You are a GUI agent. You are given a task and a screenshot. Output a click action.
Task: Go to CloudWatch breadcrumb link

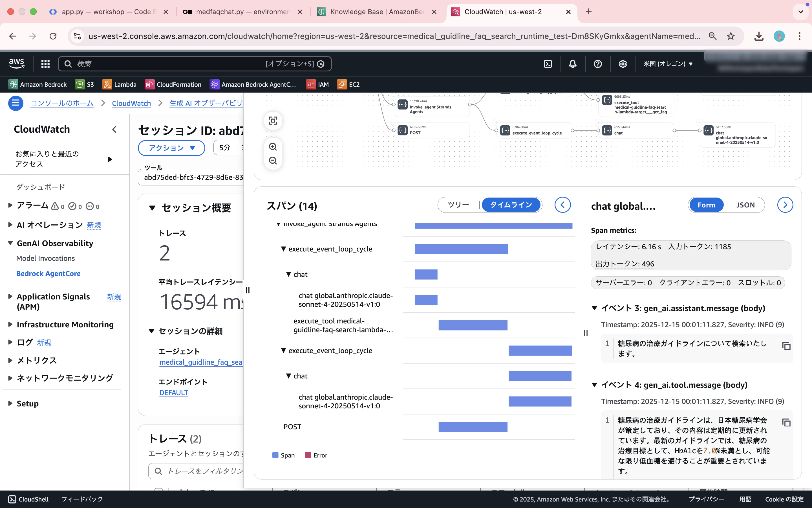click(132, 103)
